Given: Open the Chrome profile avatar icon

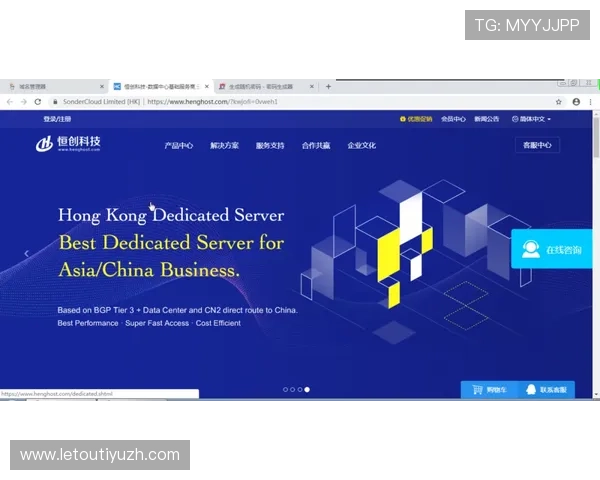Looking at the screenshot, I should [576, 102].
